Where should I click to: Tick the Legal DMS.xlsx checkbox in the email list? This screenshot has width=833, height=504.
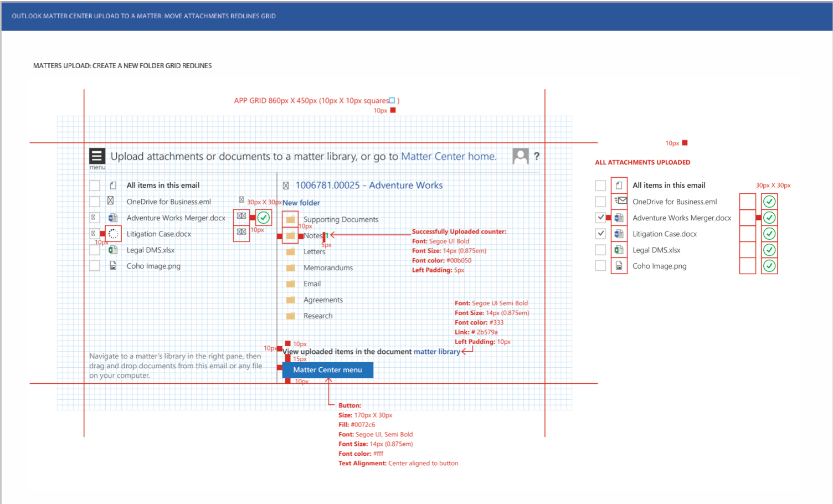click(x=95, y=250)
